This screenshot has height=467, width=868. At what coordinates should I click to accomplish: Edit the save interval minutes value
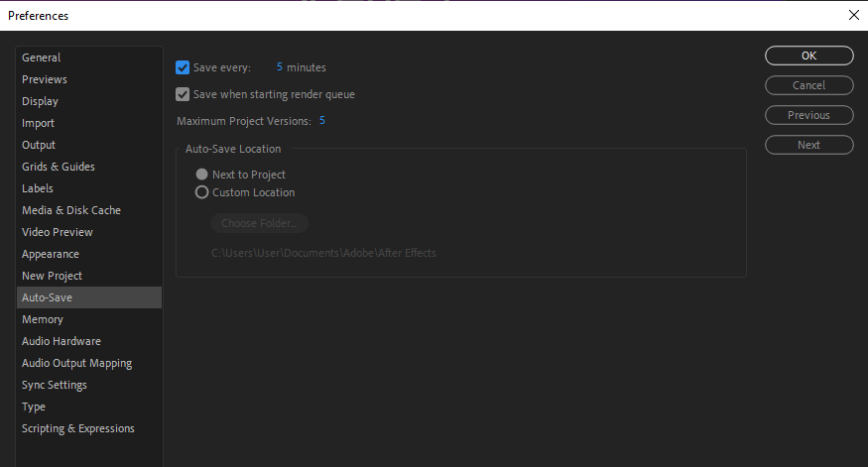point(280,67)
